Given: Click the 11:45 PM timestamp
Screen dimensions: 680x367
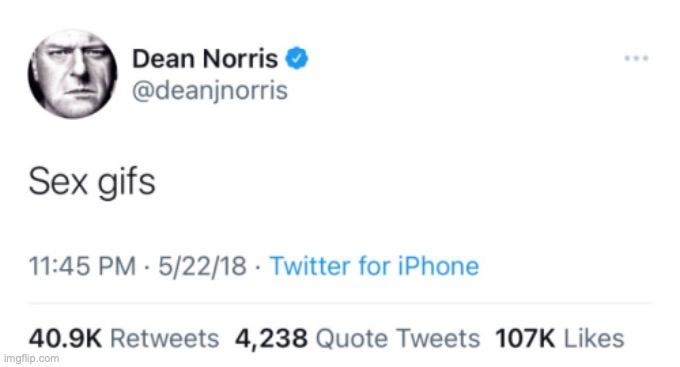Looking at the screenshot, I should pyautogui.click(x=82, y=266).
